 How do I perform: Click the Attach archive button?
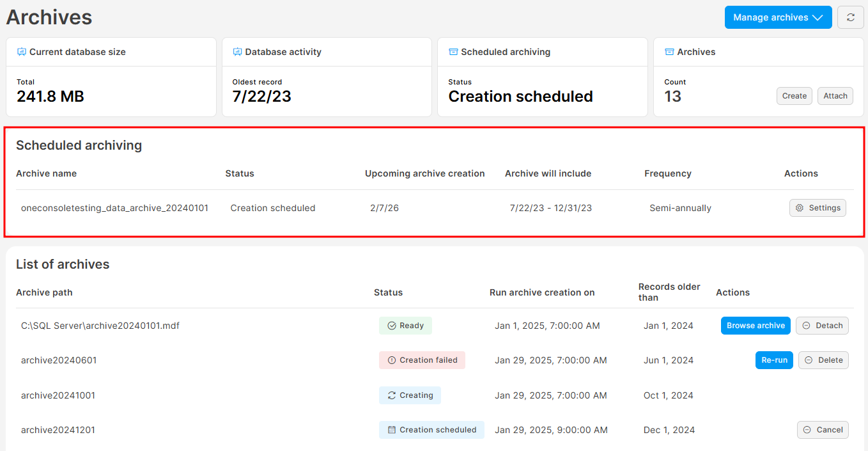click(835, 96)
